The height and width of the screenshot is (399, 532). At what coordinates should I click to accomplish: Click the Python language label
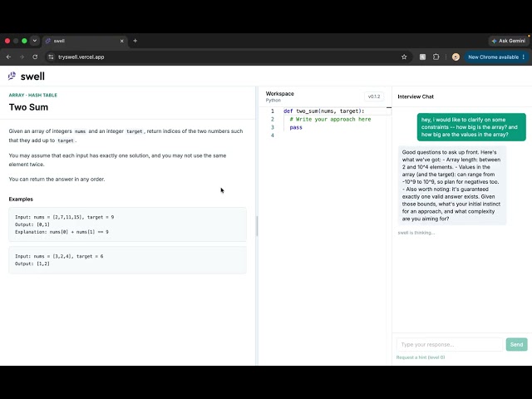pyautogui.click(x=273, y=101)
